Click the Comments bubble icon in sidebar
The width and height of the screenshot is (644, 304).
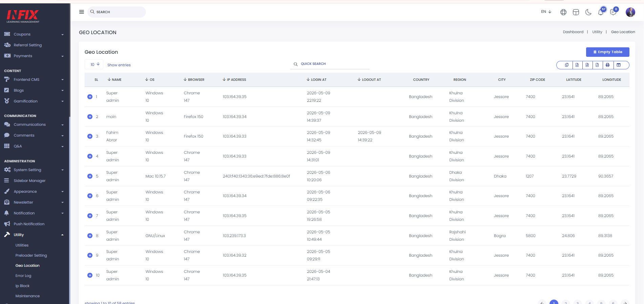(7, 135)
